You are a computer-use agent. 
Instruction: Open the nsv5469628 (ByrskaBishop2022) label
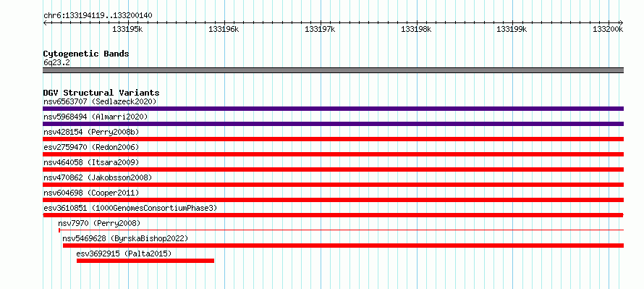(x=125, y=238)
